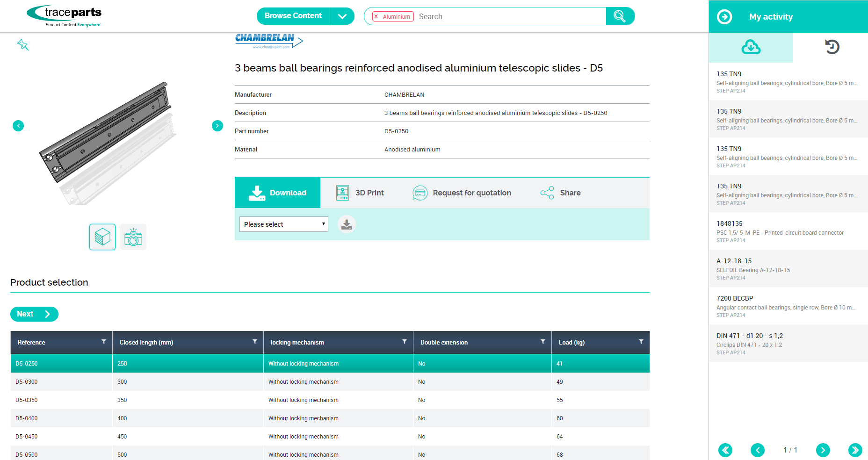Select the D5-0250 table row
The width and height of the screenshot is (868, 460).
coord(330,363)
